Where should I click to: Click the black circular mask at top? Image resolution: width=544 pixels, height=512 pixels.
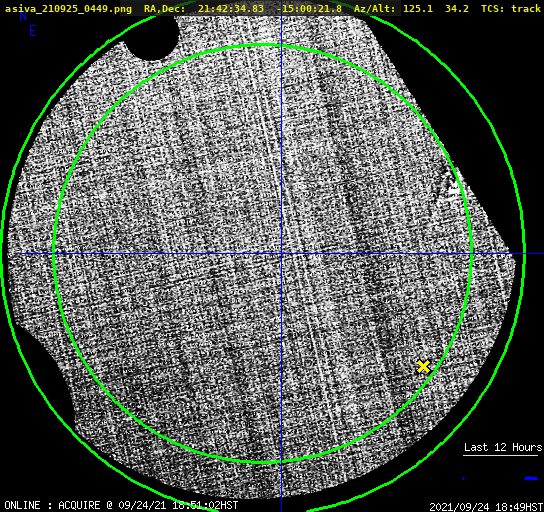click(152, 38)
